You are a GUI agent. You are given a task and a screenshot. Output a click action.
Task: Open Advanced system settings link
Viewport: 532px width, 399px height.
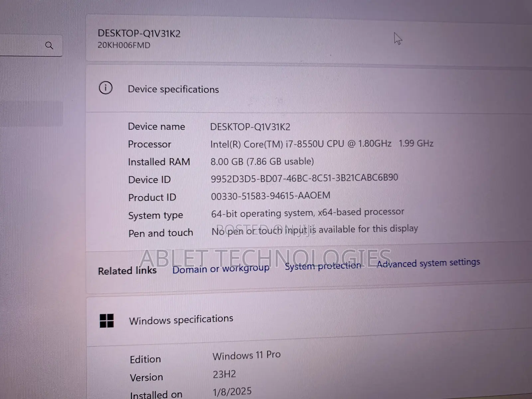[428, 263]
